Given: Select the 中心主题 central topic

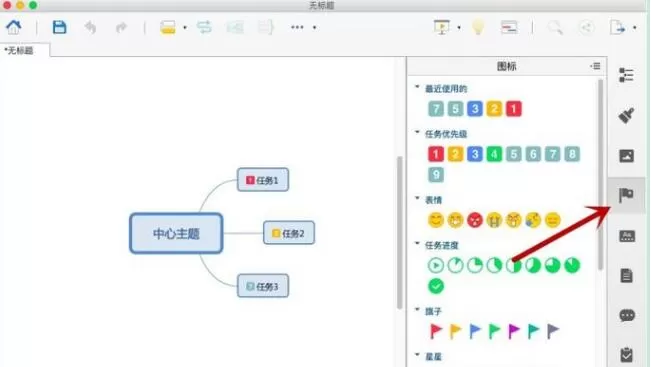Looking at the screenshot, I should click(176, 233).
